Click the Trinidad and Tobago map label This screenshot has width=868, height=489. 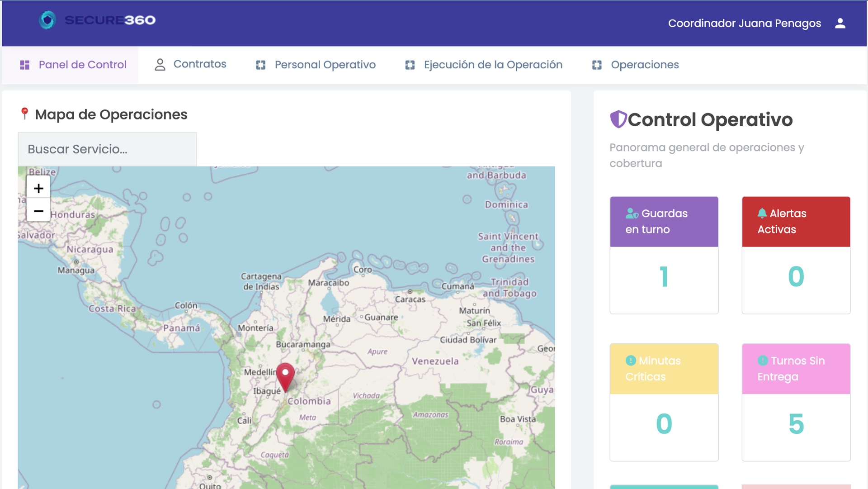tap(509, 288)
